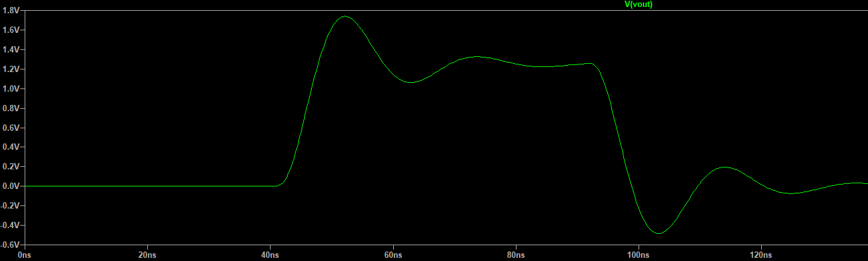Click the 1.8V label on vertical axis
The width and height of the screenshot is (868, 261).
click(12, 11)
